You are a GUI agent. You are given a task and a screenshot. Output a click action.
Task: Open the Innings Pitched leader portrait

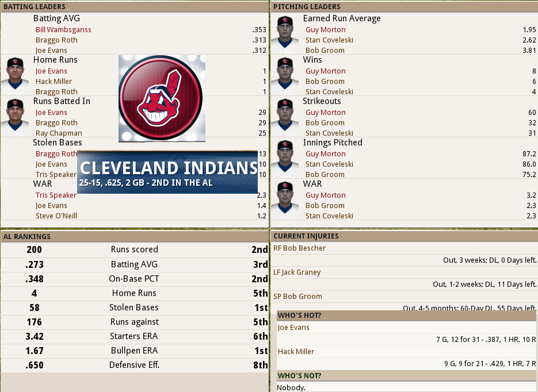tap(284, 158)
